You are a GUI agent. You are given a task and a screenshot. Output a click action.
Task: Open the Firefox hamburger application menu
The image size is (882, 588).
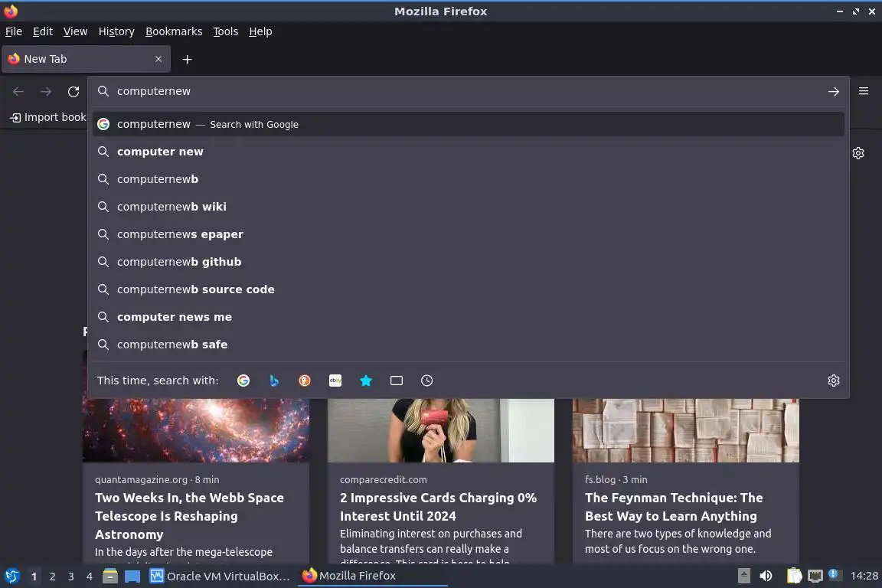864,91
